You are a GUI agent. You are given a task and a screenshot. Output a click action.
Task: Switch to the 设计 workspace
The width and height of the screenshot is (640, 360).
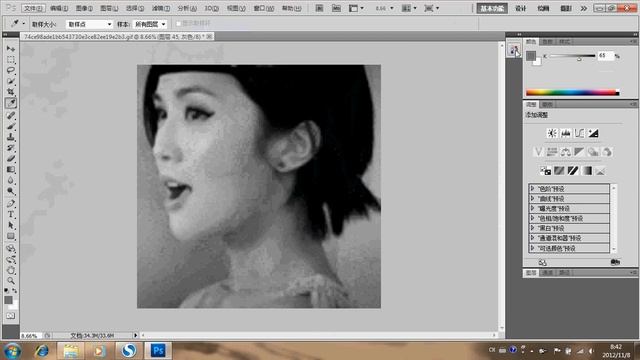coord(520,8)
